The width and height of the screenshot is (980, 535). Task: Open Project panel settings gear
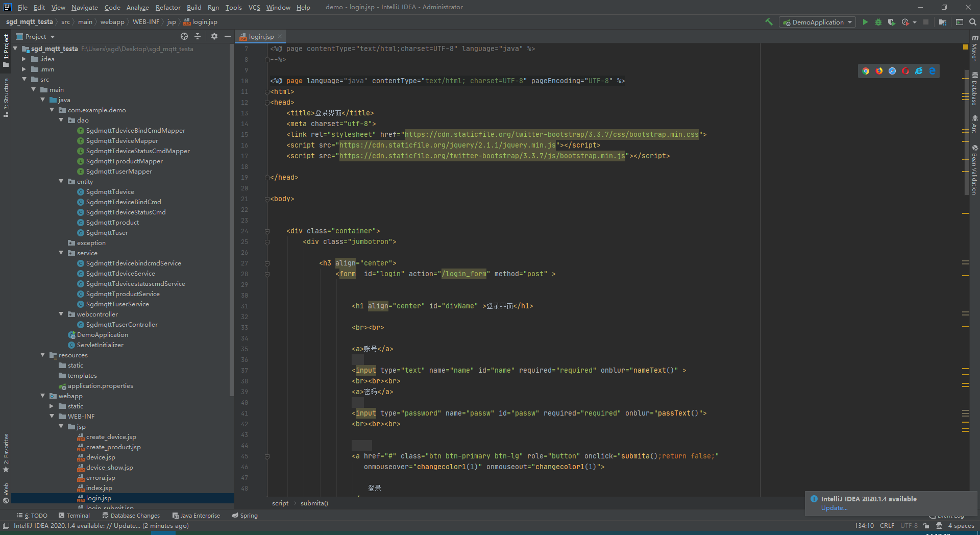click(x=214, y=36)
